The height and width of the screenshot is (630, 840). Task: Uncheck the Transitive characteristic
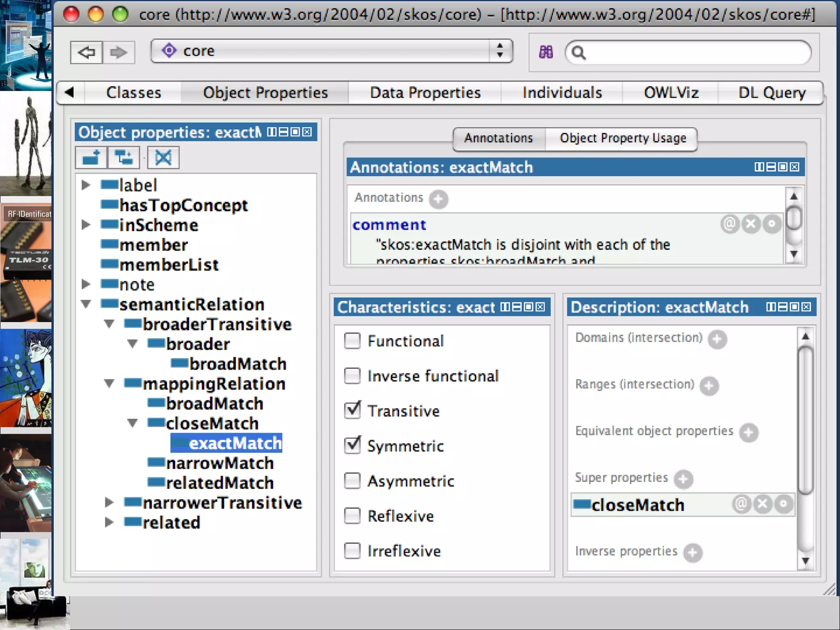(x=352, y=411)
